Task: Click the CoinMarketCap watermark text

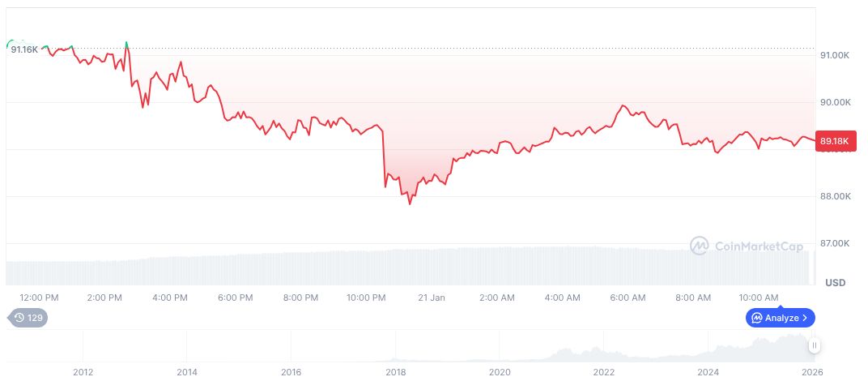Action: (x=758, y=245)
